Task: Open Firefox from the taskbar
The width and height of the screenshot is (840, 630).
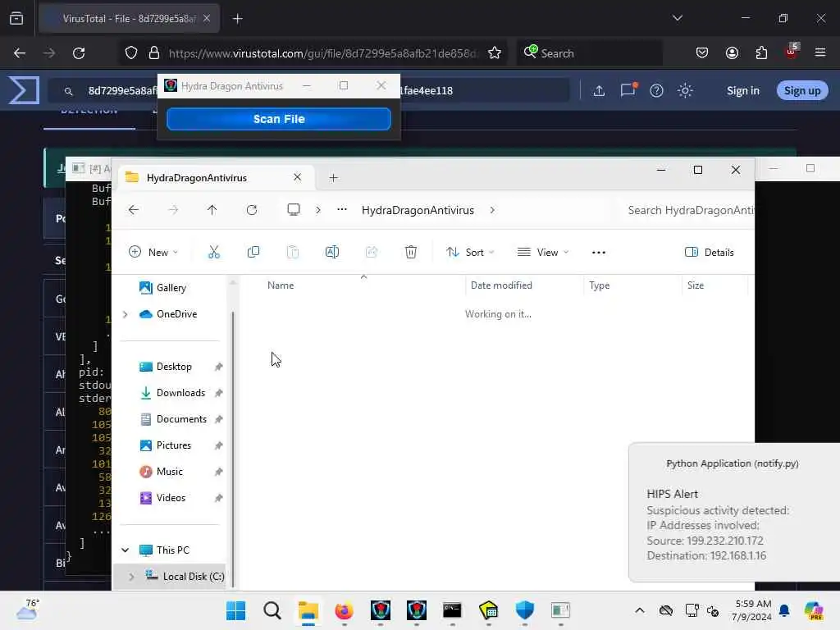Action: pos(344,610)
